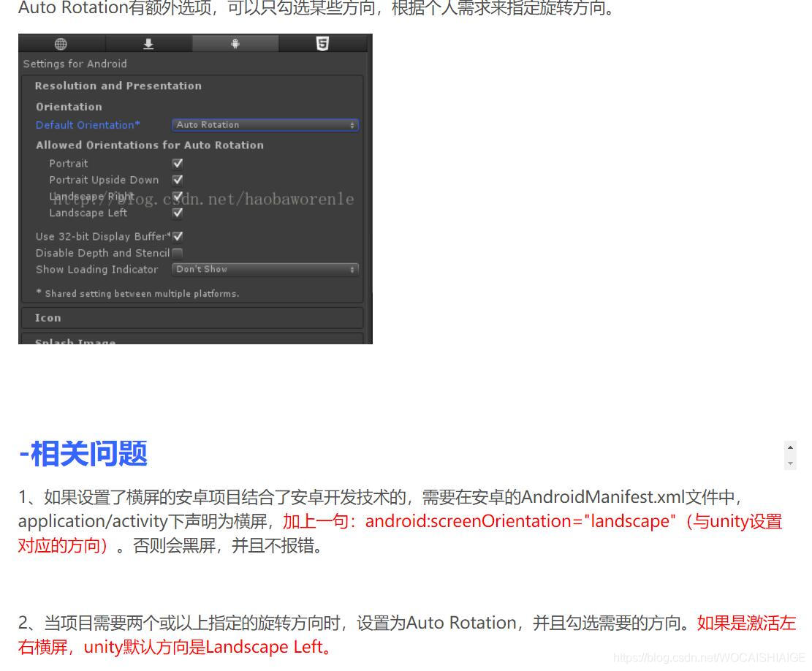Image resolution: width=812 pixels, height=671 pixels.
Task: Select the Android platform tab icon
Action: [235, 44]
